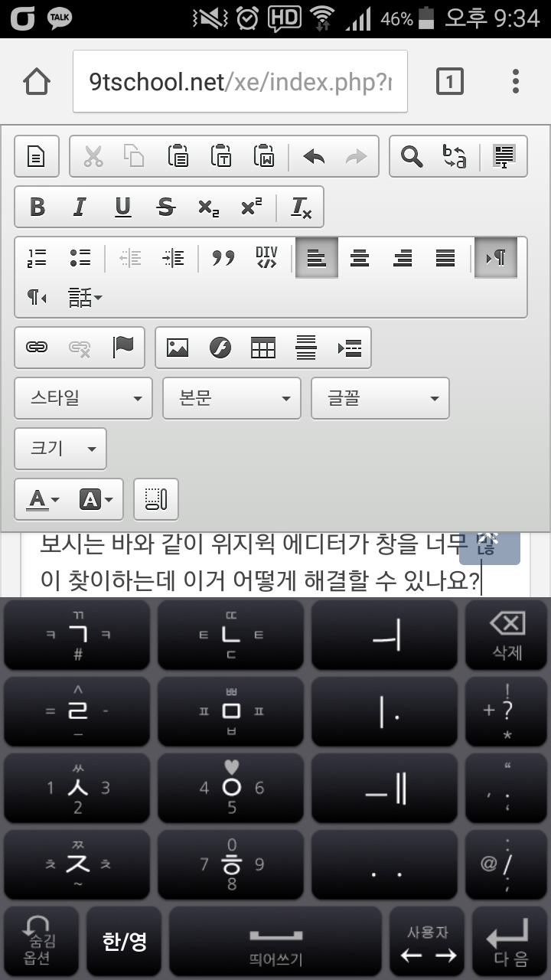Viewport: 551px width, 980px height.
Task: Click the Undo arrow icon
Action: 314,157
